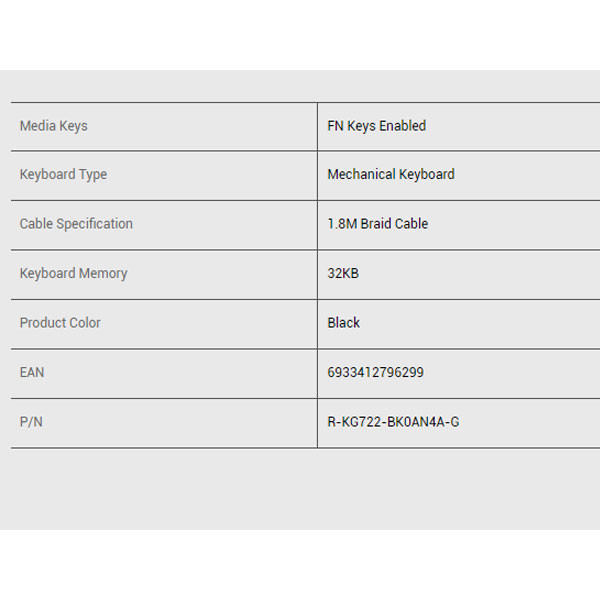The height and width of the screenshot is (600, 600).
Task: Select the 32KB memory value
Action: point(343,273)
